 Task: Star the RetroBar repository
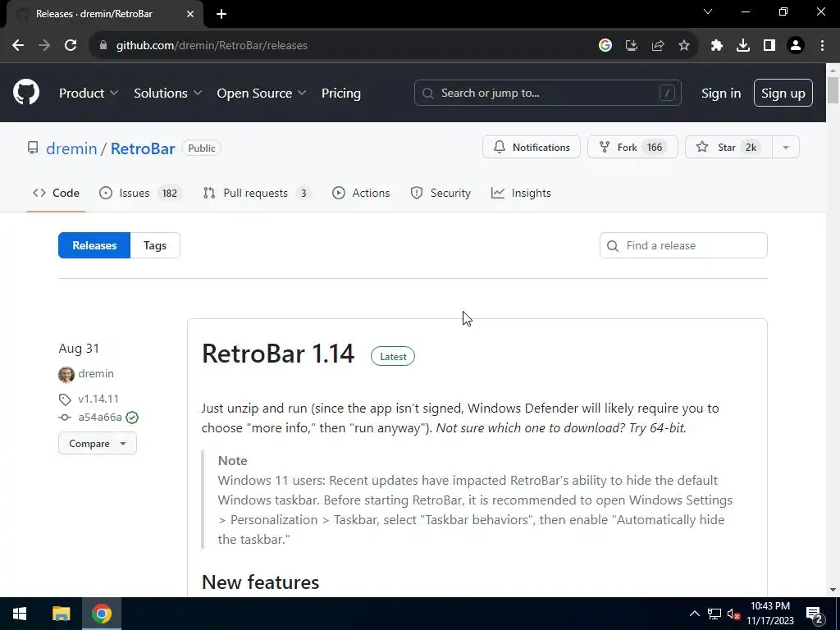[728, 148]
